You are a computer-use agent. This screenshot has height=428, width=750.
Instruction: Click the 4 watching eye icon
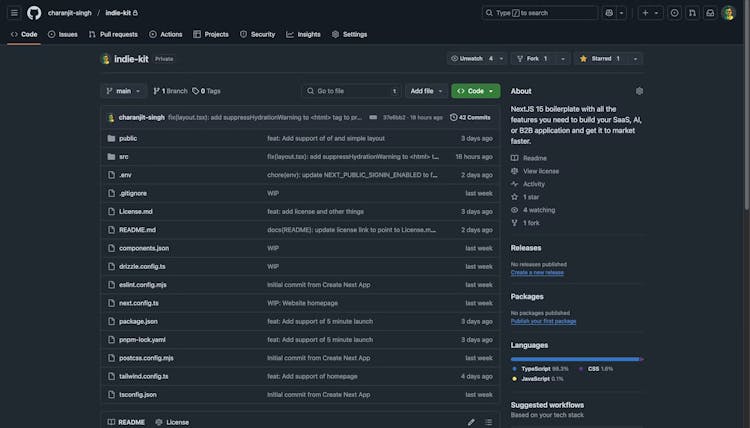click(515, 209)
